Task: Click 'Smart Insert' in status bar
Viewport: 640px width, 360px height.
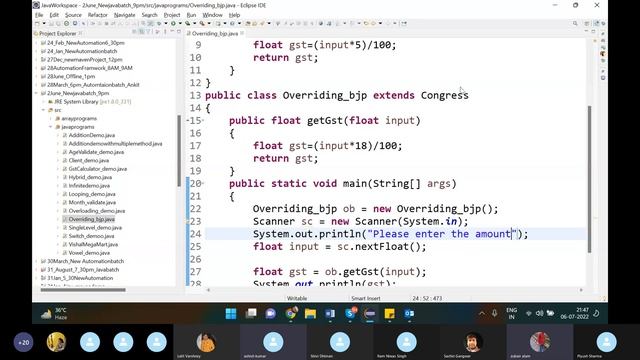Action: [x=366, y=298]
